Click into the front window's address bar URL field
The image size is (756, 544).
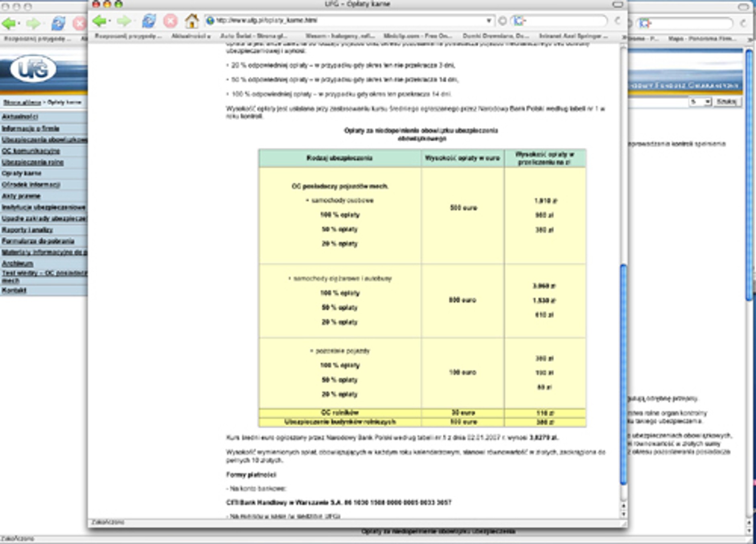[x=346, y=20]
